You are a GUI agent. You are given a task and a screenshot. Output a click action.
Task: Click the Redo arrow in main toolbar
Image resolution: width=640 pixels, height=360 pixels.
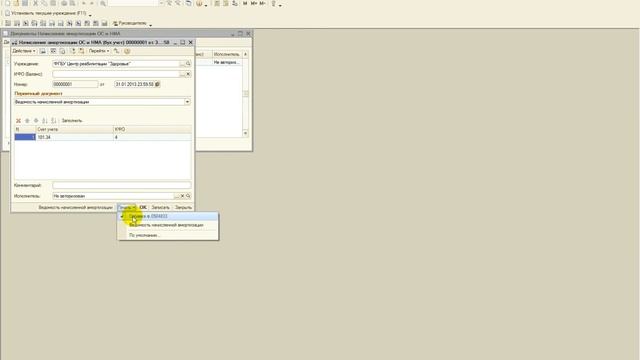pos(92,3)
